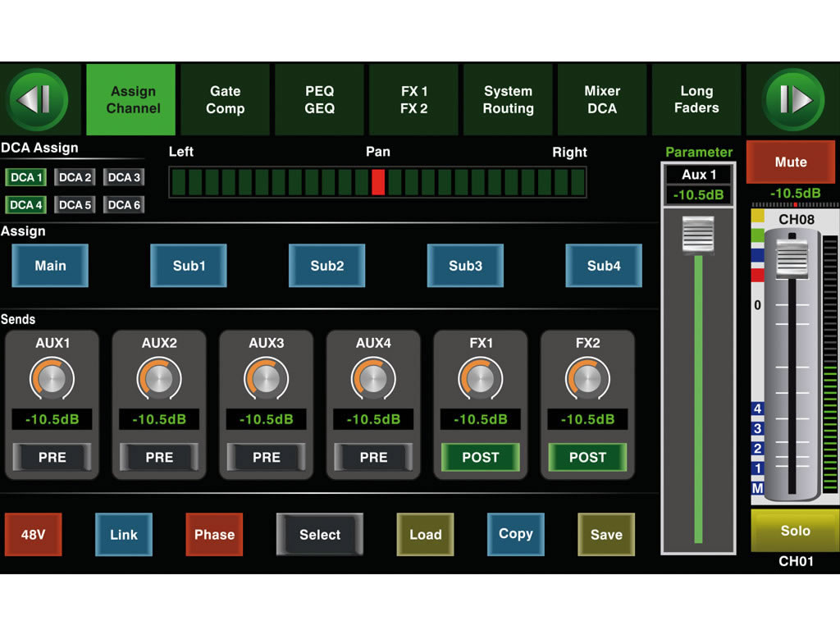Click the Copy button
The height and width of the screenshot is (630, 840).
[x=515, y=534]
